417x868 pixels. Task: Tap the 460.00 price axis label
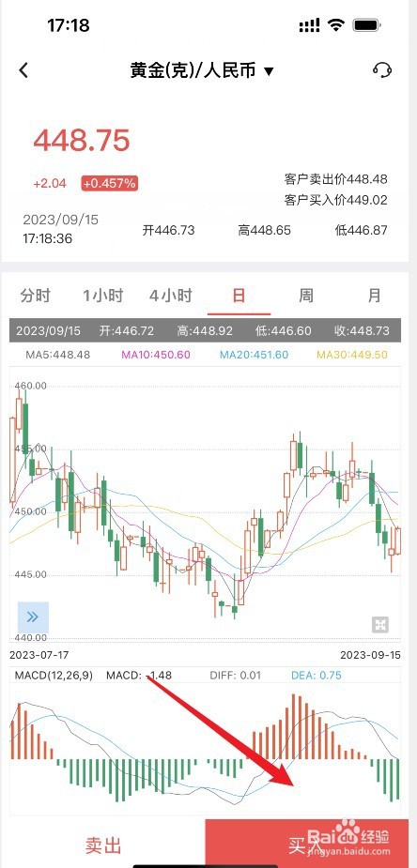[x=31, y=386]
